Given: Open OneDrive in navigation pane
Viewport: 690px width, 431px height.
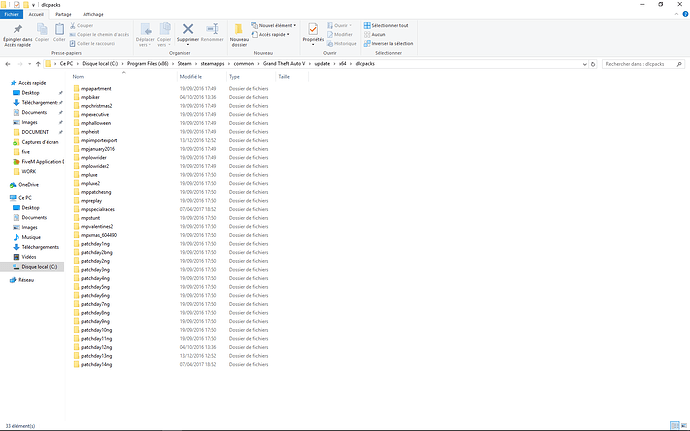Looking at the screenshot, I should 28,184.
